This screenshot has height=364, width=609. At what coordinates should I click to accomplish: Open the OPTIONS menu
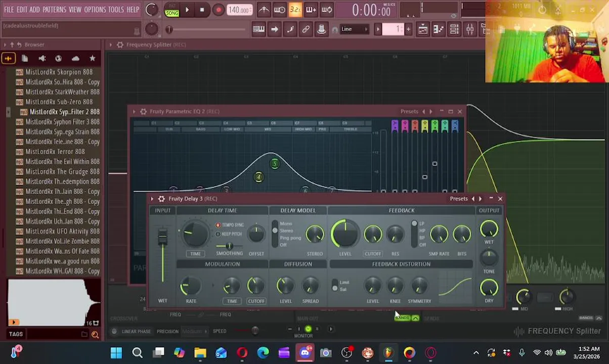95,10
